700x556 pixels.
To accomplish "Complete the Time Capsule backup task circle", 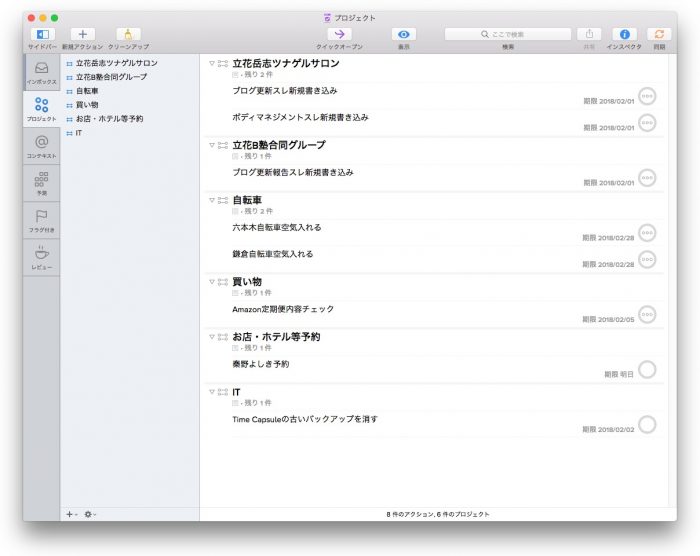I will pos(647,424).
